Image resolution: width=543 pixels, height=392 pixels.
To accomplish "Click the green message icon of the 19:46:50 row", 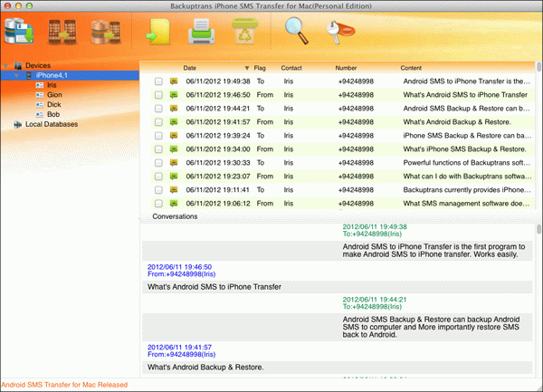I will pyautogui.click(x=174, y=95).
